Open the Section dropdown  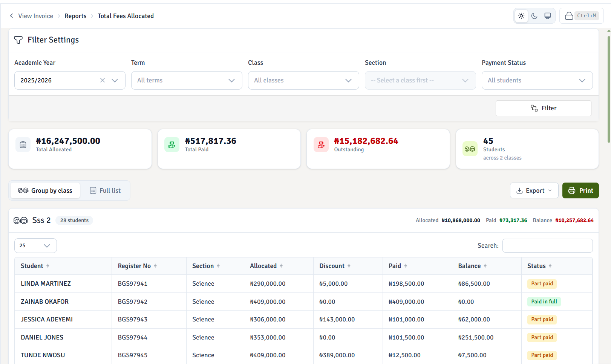[x=420, y=80]
